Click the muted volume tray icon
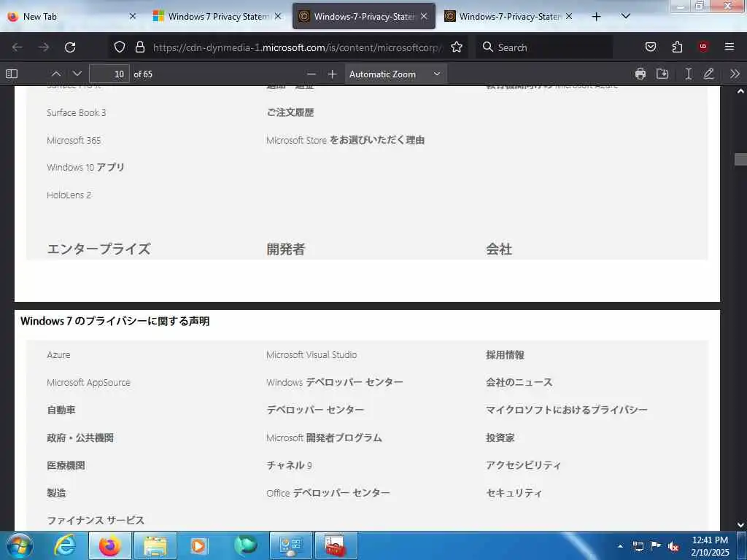This screenshot has height=560, width=747. (x=673, y=547)
